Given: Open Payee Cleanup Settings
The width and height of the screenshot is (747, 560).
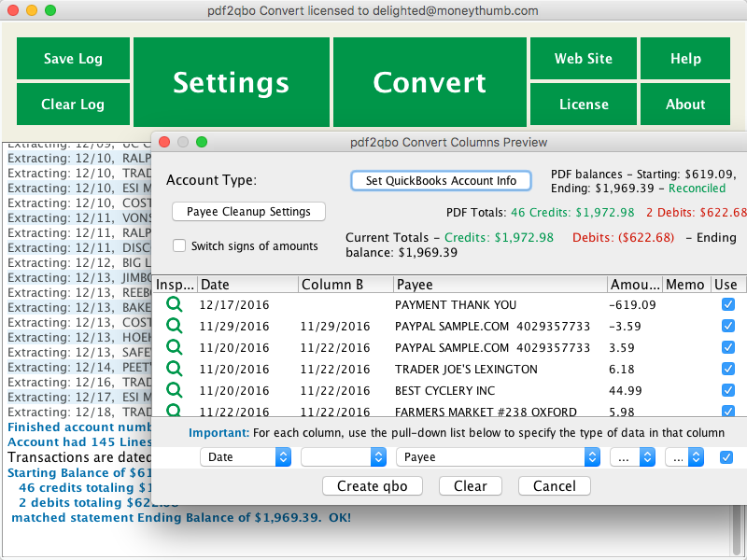Looking at the screenshot, I should click(248, 212).
